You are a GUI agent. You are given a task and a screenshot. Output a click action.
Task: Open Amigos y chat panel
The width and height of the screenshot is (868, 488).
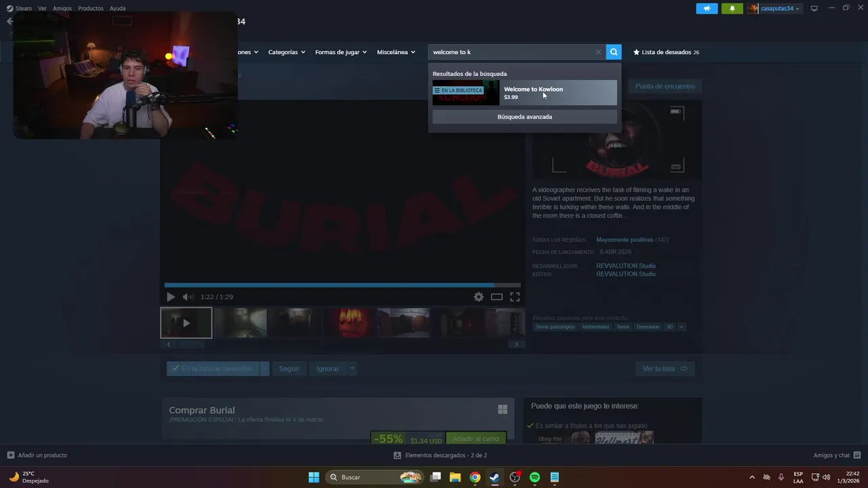click(x=837, y=455)
